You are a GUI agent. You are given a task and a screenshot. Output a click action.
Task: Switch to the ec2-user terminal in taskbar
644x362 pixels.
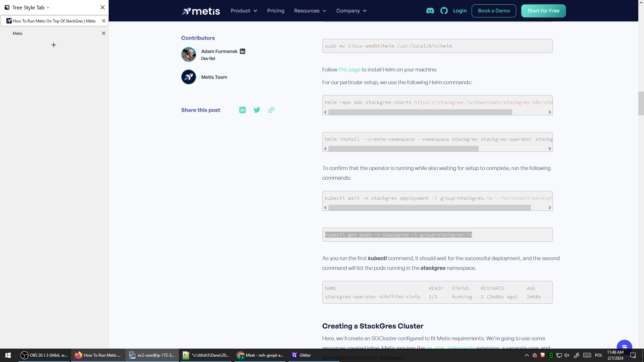pos(152,355)
